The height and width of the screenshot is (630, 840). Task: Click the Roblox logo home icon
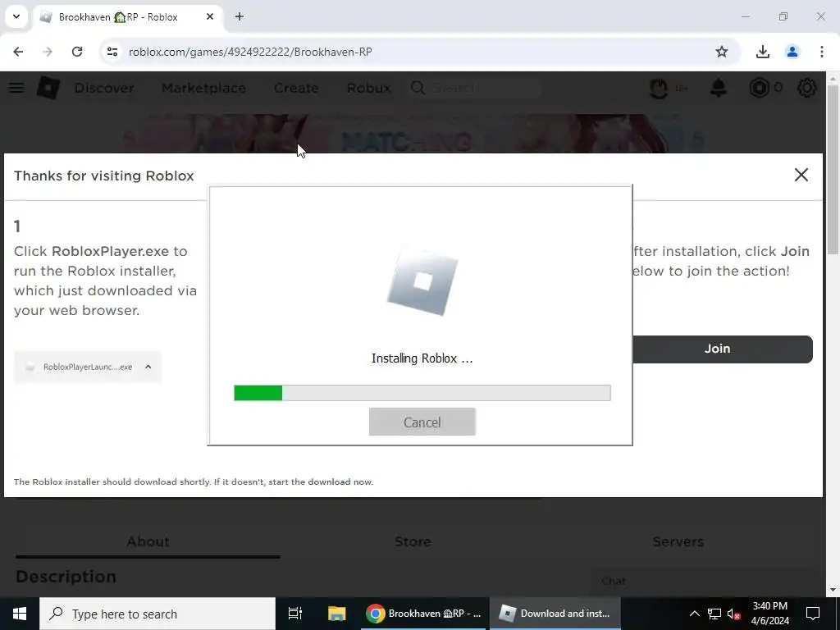[x=48, y=88]
